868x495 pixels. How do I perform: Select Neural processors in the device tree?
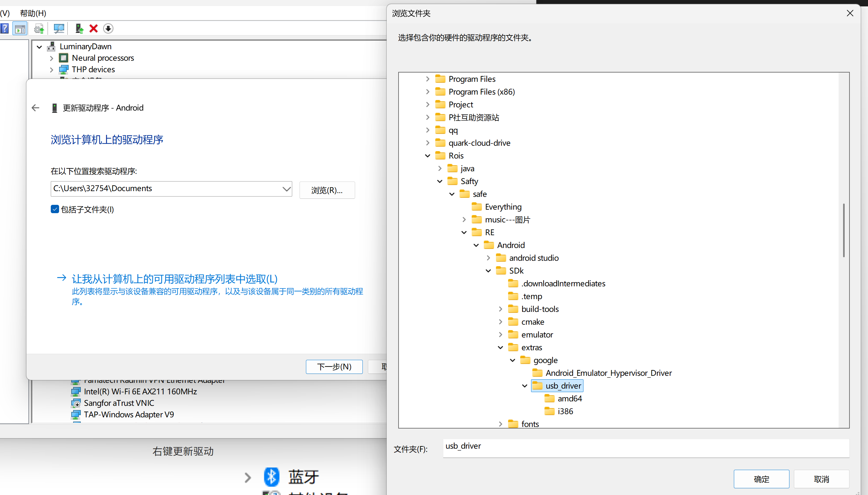tap(103, 58)
